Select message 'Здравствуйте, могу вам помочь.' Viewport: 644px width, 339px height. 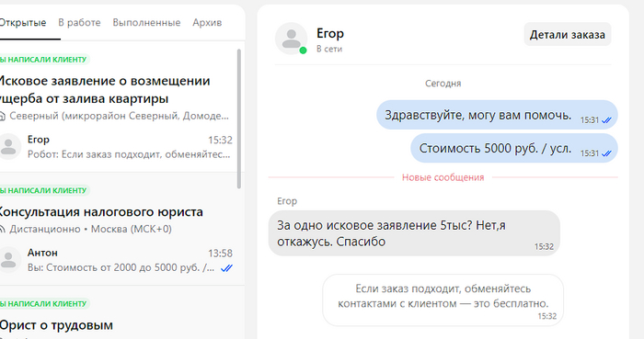coord(497,115)
